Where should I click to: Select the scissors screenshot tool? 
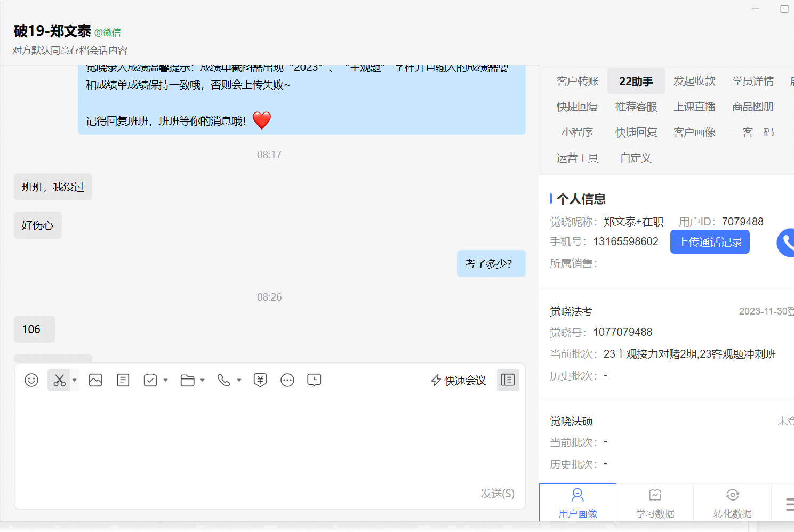click(x=59, y=380)
